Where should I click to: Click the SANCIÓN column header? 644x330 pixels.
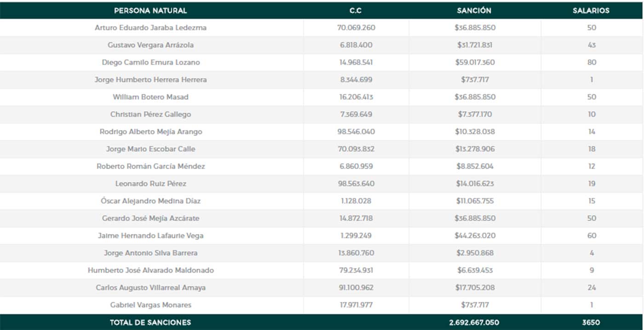pos(474,10)
